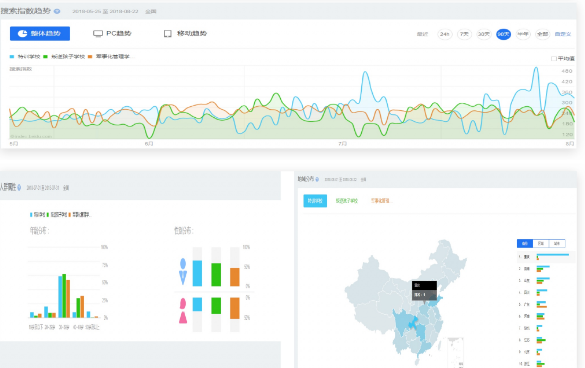Select the blue first segment of the ranking toggle
Screen dimensions: 585x368
point(525,243)
